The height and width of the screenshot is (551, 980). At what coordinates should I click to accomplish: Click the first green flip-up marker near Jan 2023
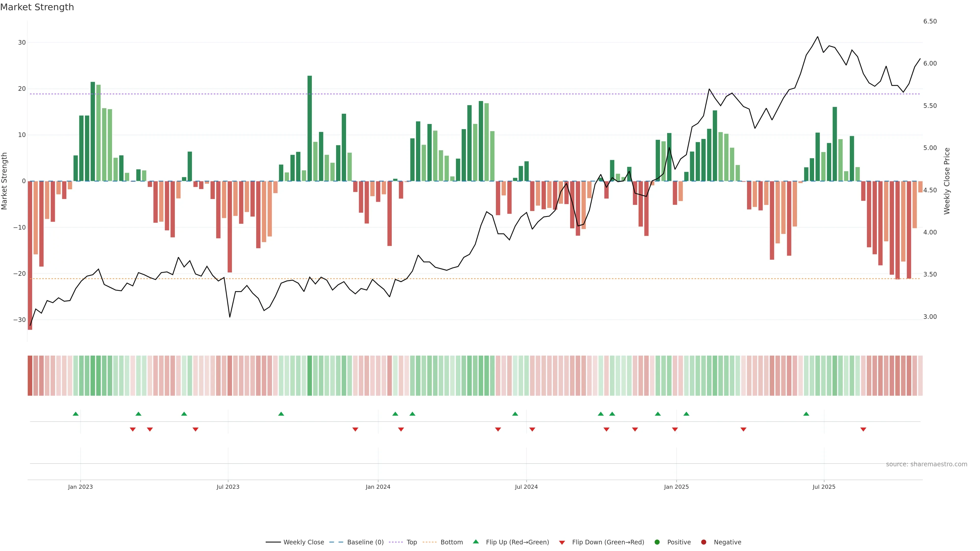pos(76,414)
